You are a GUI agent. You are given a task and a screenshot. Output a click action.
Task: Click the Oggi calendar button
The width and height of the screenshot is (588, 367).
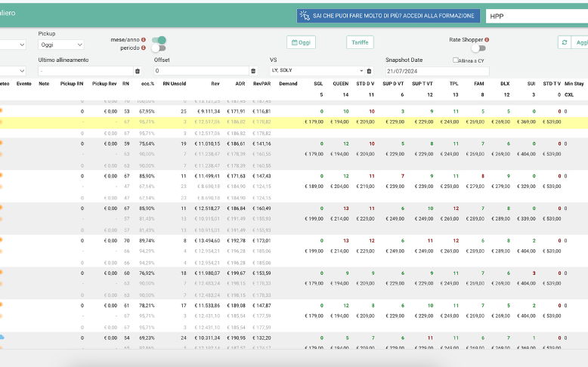pos(302,43)
